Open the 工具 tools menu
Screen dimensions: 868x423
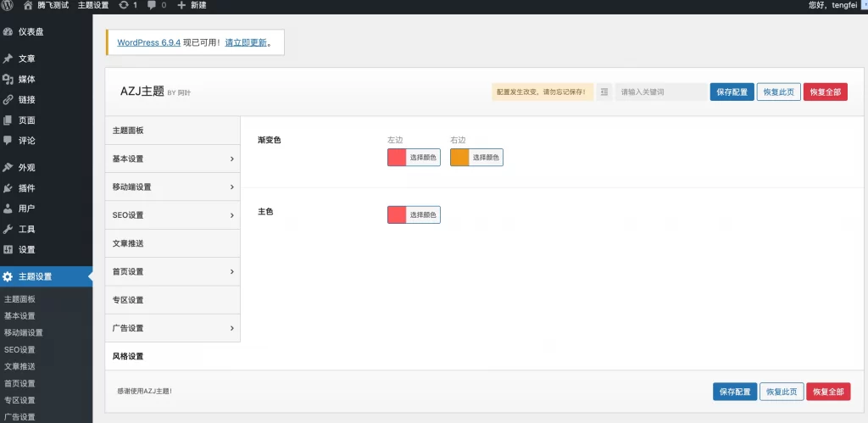26,229
